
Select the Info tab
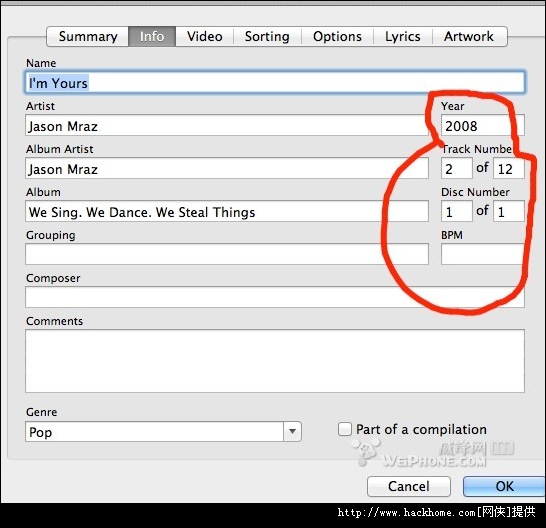point(152,36)
